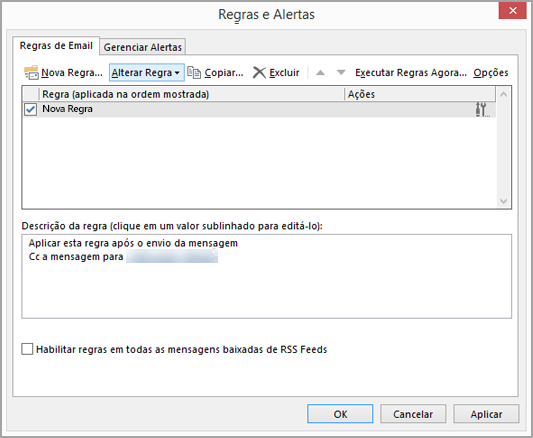The image size is (533, 438).
Task: Click the tools icon in the Nova Regra row
Action: (x=482, y=109)
